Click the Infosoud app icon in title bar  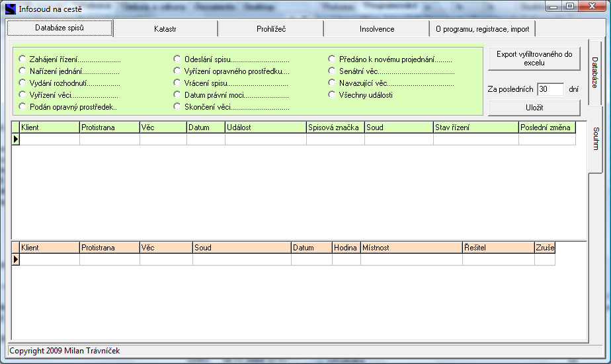10,9
